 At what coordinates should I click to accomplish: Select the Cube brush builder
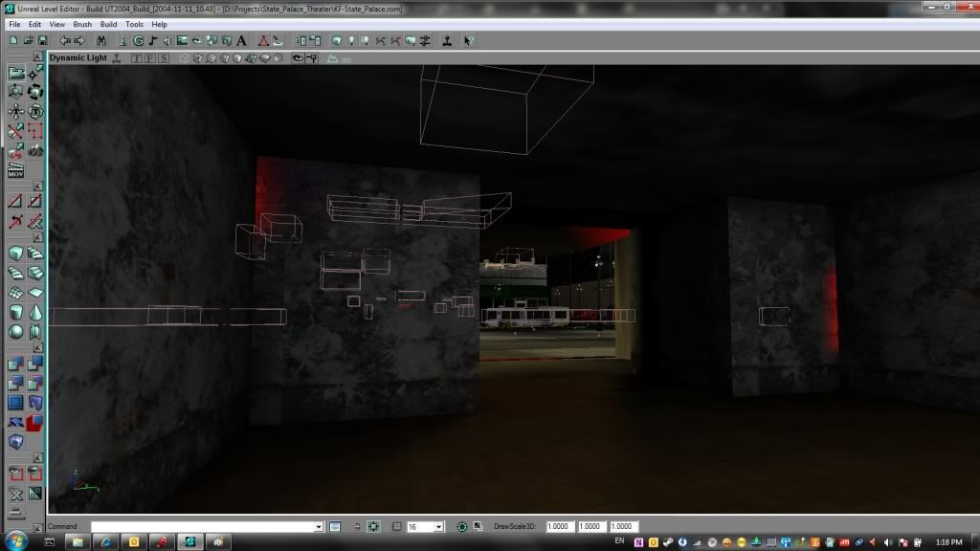point(16,253)
